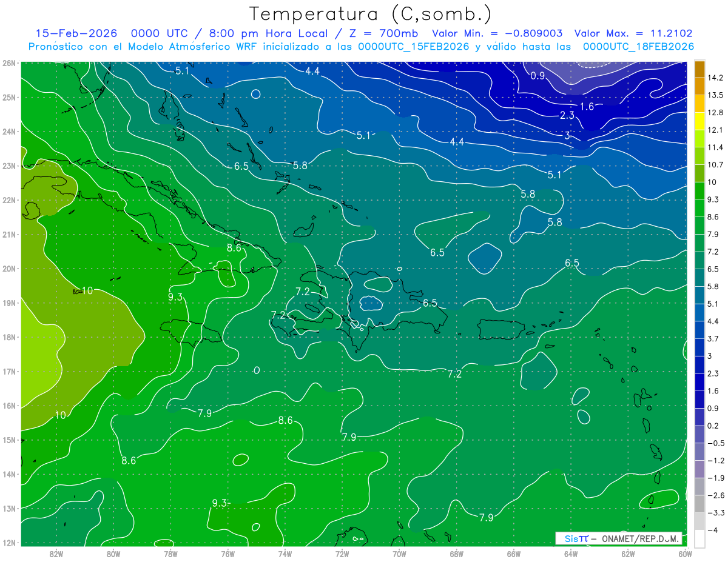
Task: Click the colorbar label "-0.5"
Action: [715, 443]
